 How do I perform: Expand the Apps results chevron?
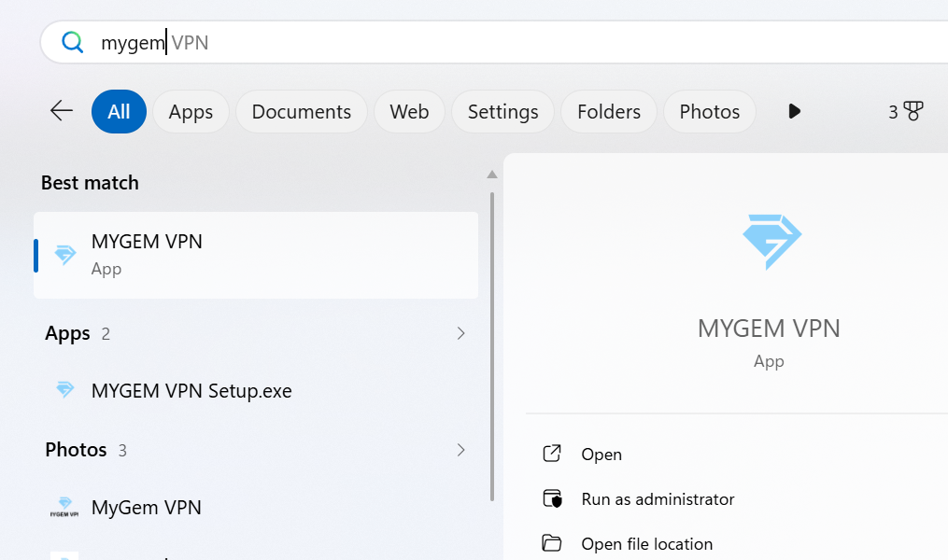(x=460, y=333)
